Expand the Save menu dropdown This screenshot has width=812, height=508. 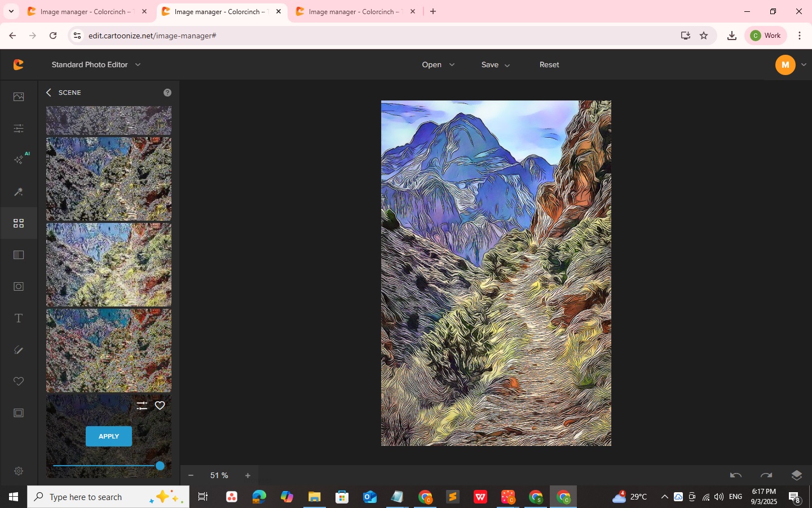[x=495, y=65]
